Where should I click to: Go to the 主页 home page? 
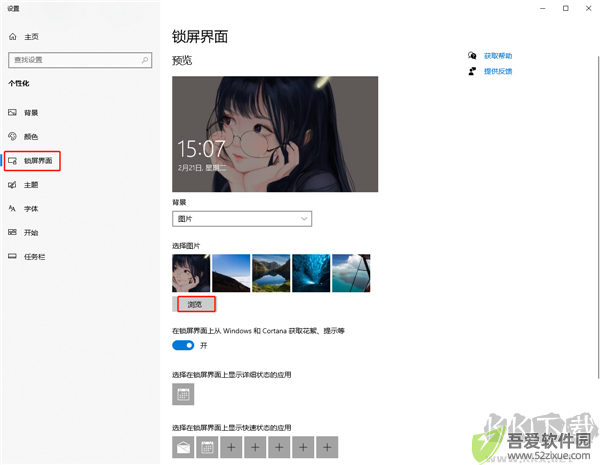click(x=24, y=37)
